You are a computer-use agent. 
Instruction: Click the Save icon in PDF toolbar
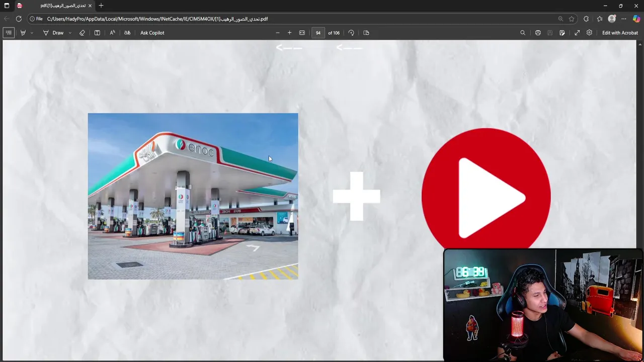click(x=550, y=33)
